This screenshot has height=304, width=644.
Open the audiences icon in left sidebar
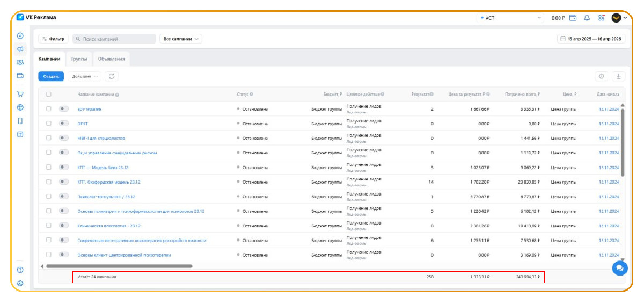[20, 62]
